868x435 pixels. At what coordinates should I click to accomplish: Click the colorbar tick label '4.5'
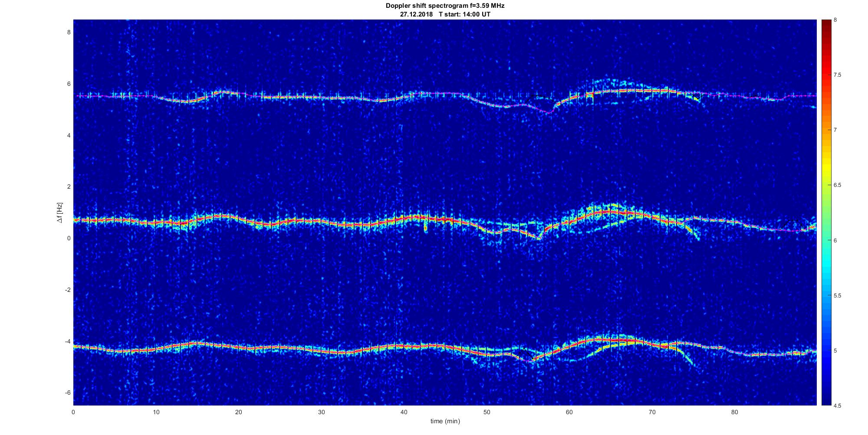click(x=837, y=406)
